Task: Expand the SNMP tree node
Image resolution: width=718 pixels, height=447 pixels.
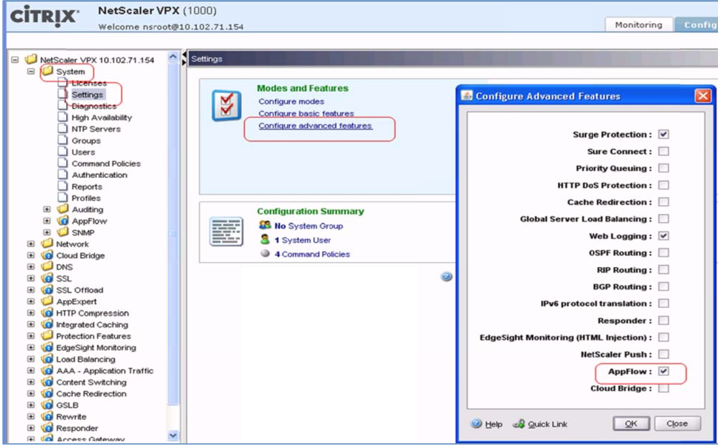Action: pyautogui.click(x=47, y=232)
